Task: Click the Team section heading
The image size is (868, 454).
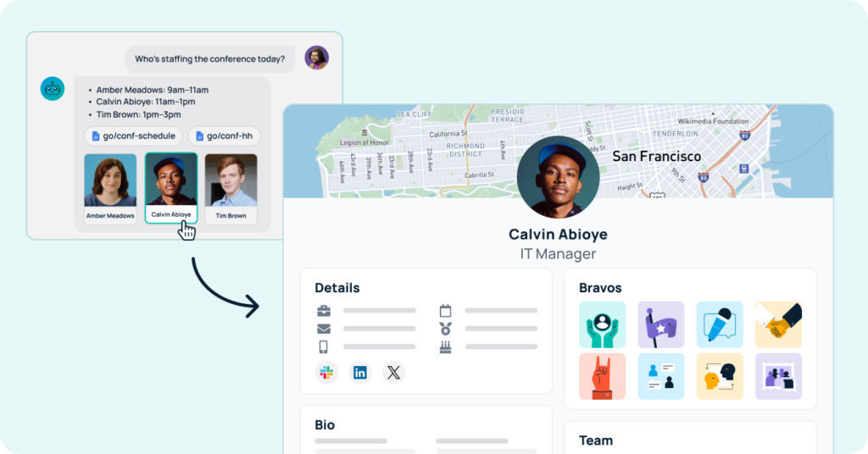Action: tap(596, 440)
